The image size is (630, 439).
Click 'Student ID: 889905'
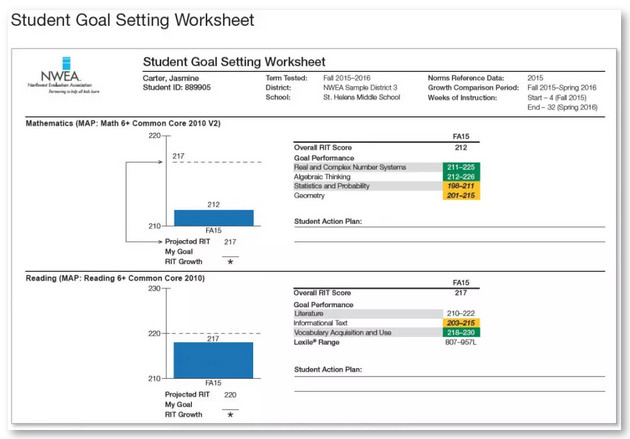pyautogui.click(x=177, y=87)
